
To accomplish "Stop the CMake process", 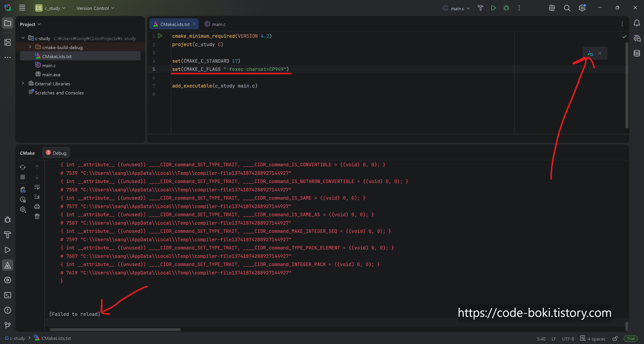I will [x=23, y=177].
